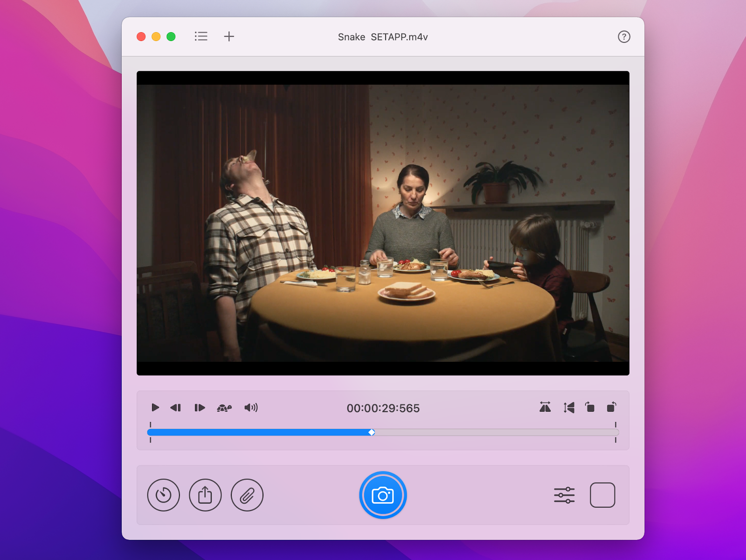Flip the video vertically
This screenshot has height=560, width=746.
pos(569,408)
